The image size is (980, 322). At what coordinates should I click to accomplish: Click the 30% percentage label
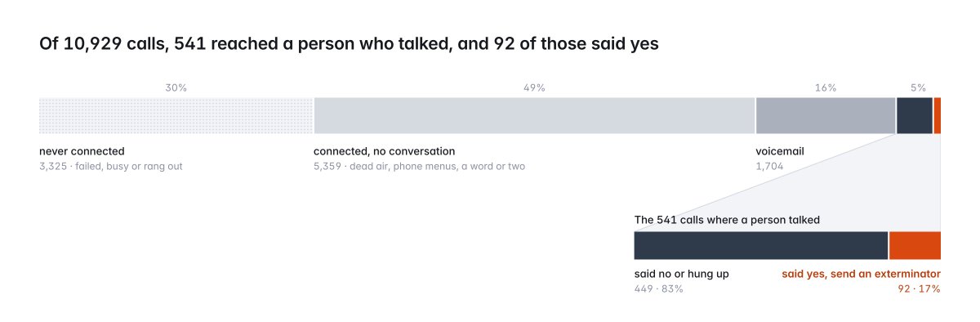click(176, 87)
